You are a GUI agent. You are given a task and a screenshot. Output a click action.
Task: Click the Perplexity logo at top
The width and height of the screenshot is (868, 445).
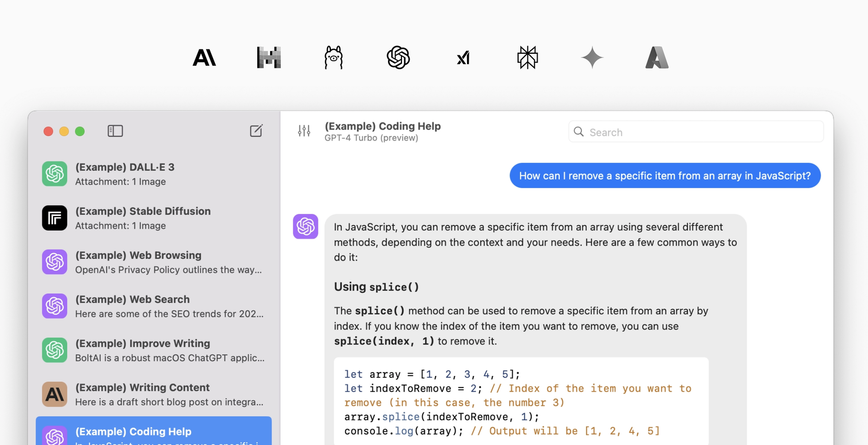pos(527,58)
